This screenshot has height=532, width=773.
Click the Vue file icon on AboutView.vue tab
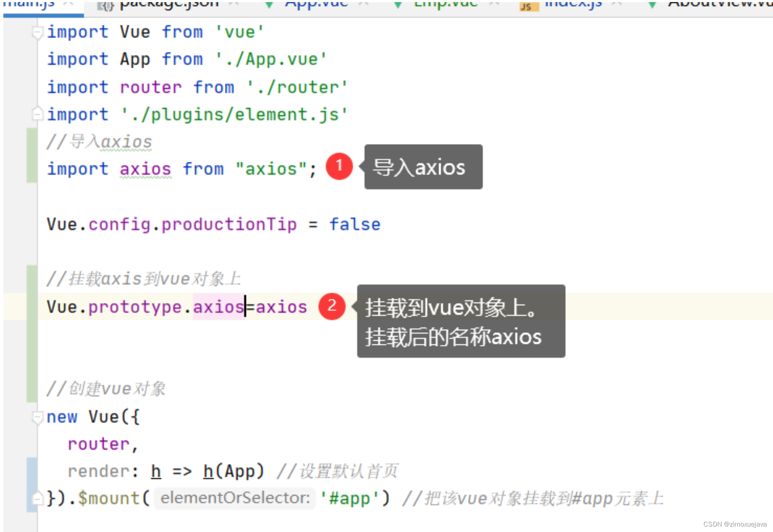pos(652,5)
